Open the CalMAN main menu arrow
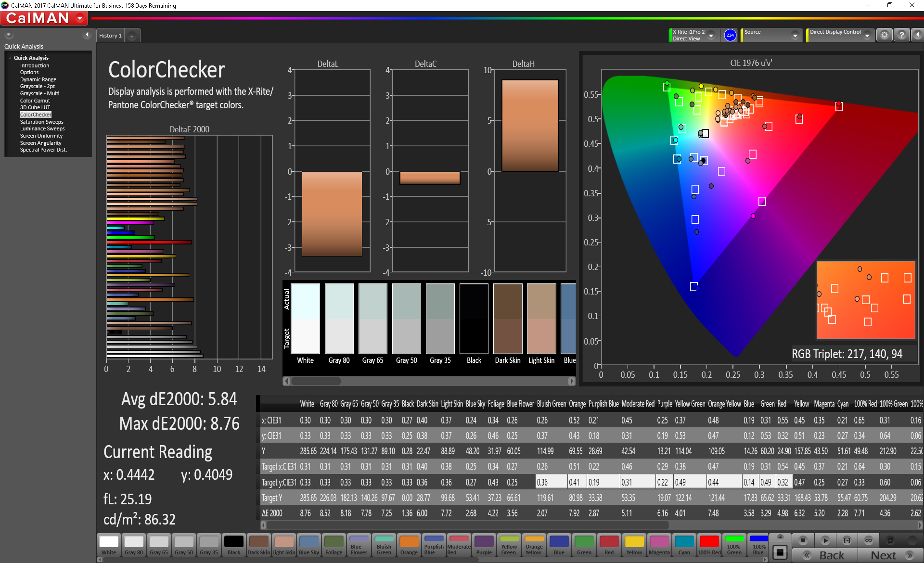 coord(80,19)
